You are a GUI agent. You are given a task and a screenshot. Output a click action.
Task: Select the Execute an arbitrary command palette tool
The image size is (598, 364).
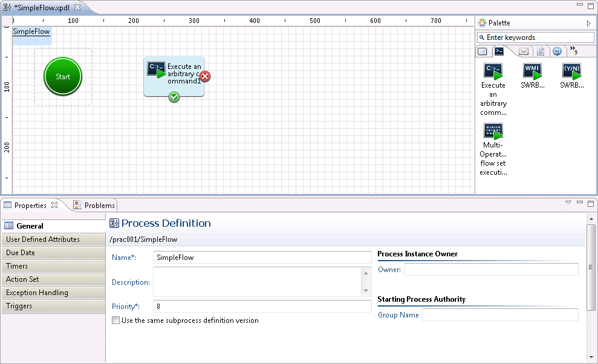pyautogui.click(x=493, y=72)
